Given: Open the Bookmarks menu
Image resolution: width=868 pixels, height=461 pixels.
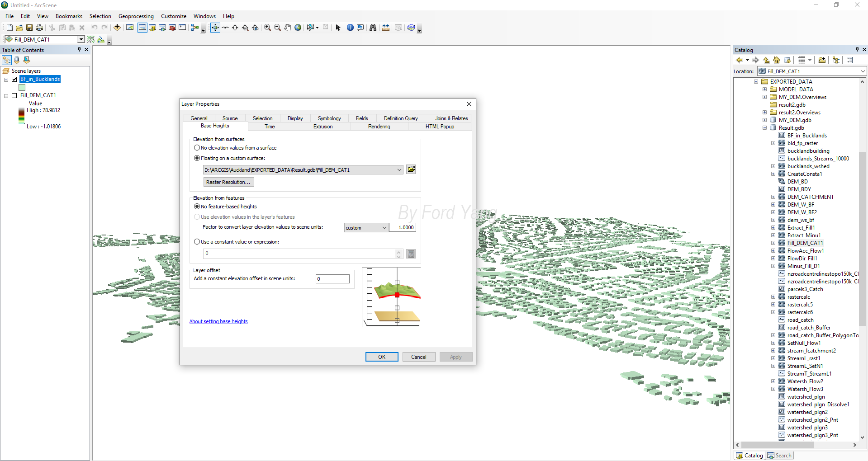Looking at the screenshot, I should pos(69,16).
